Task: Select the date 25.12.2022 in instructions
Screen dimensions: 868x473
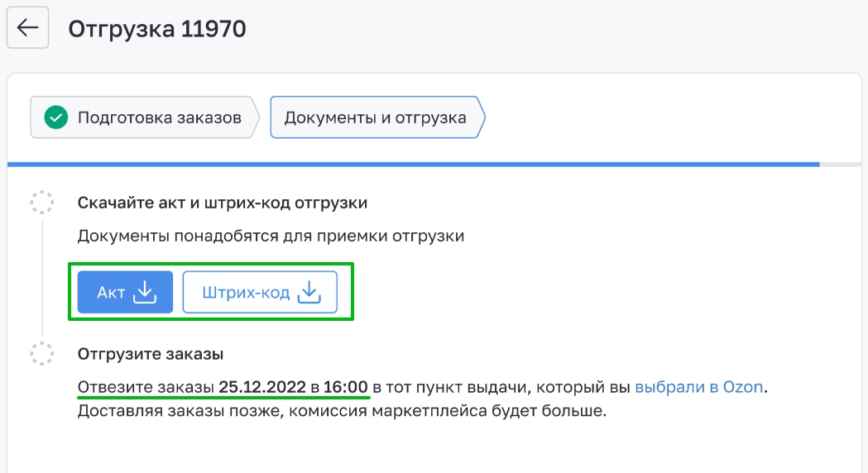Action: click(x=262, y=387)
